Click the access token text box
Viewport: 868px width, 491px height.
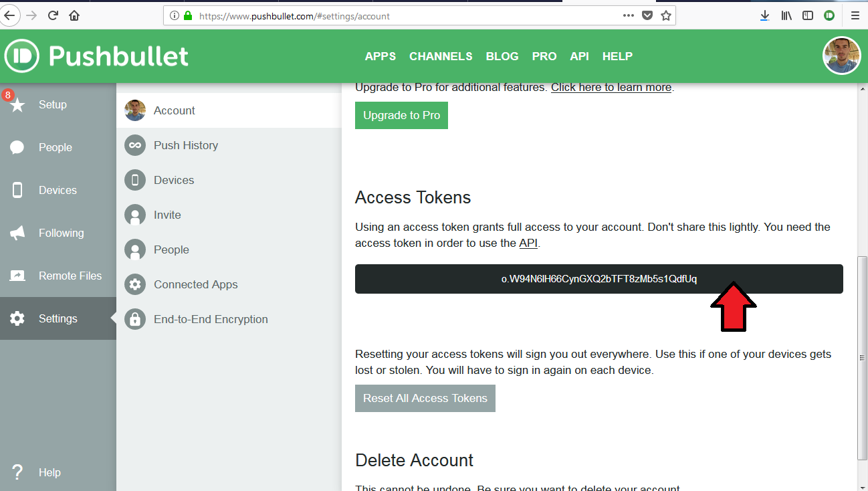pos(599,279)
